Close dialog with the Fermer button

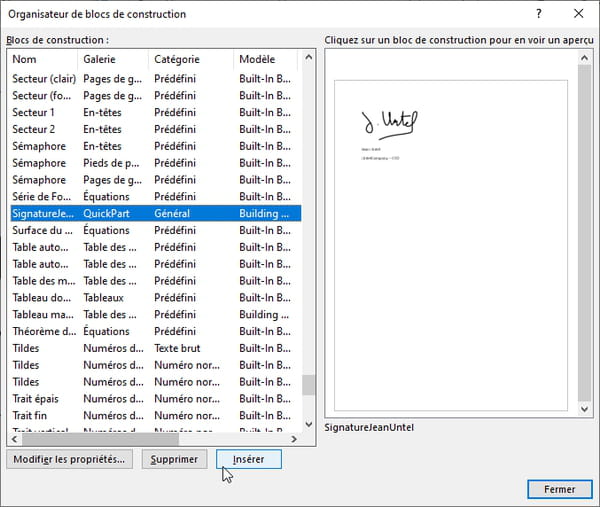tap(559, 489)
